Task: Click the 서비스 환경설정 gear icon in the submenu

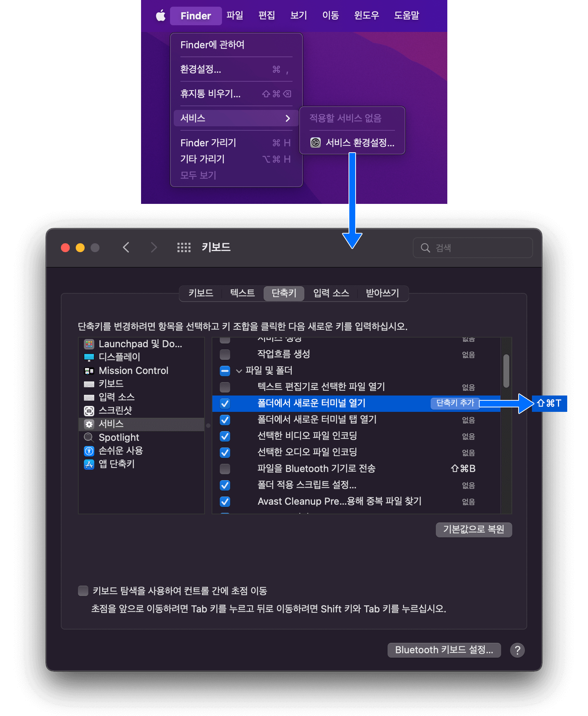Action: pyautogui.click(x=316, y=143)
